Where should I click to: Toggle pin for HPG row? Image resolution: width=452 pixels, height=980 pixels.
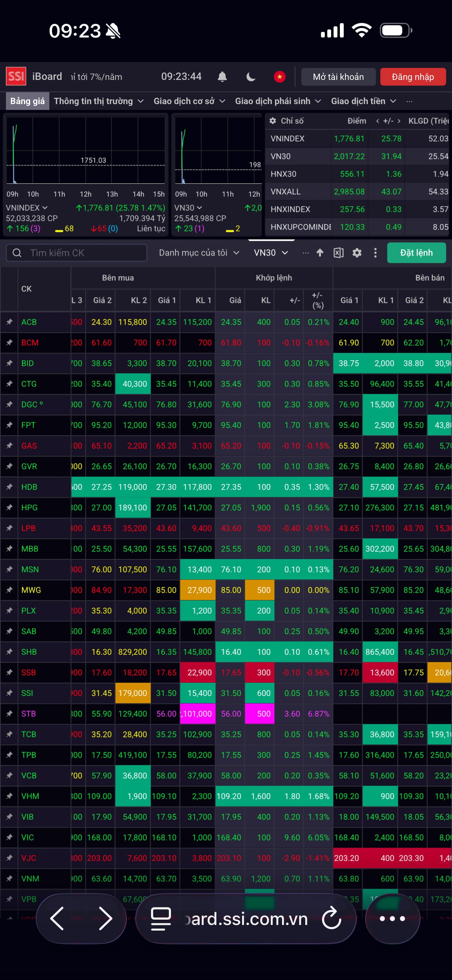pyautogui.click(x=9, y=508)
